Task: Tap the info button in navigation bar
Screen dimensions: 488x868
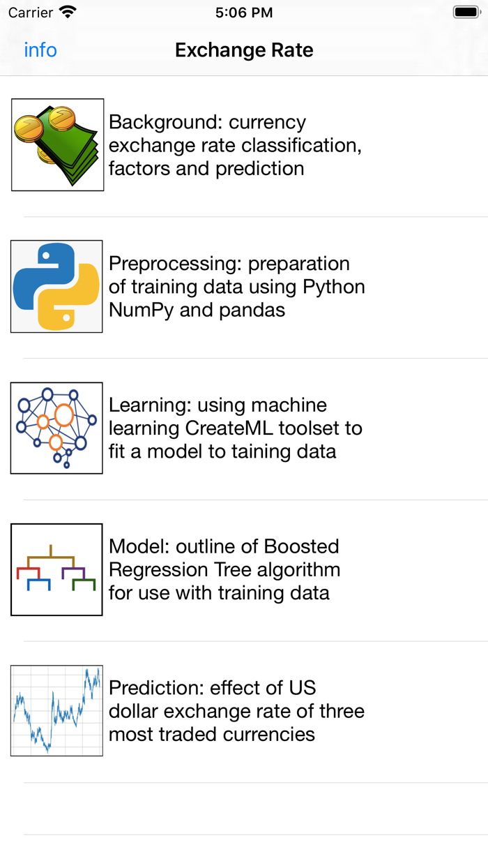Action: [x=40, y=50]
